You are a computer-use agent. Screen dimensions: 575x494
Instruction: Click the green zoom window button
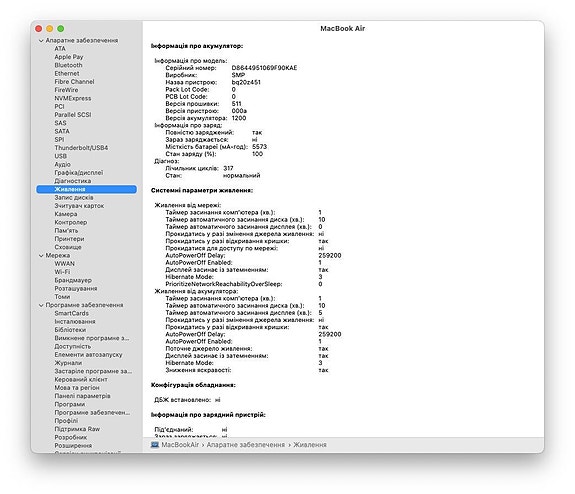click(x=61, y=29)
